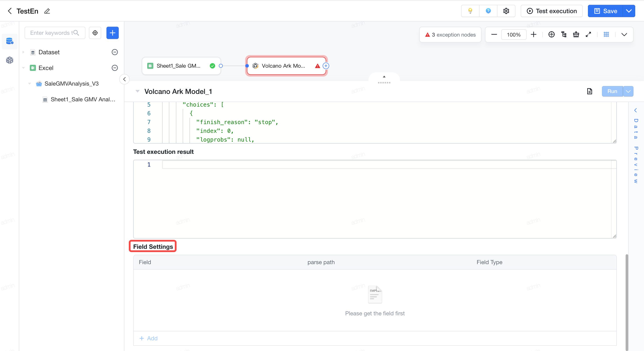Viewport: 644px width, 351px height.
Task: Click the lightbulb tips icon
Action: (470, 11)
